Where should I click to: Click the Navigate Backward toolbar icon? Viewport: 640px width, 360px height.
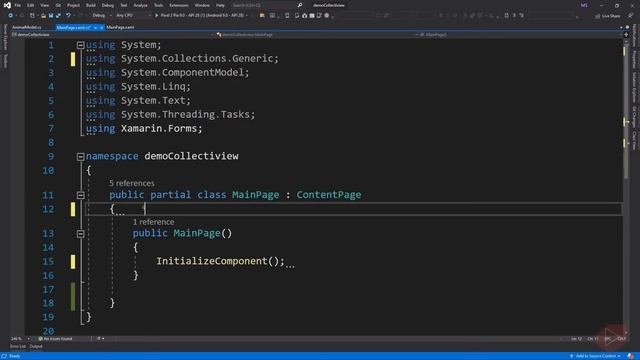[x=10, y=16]
